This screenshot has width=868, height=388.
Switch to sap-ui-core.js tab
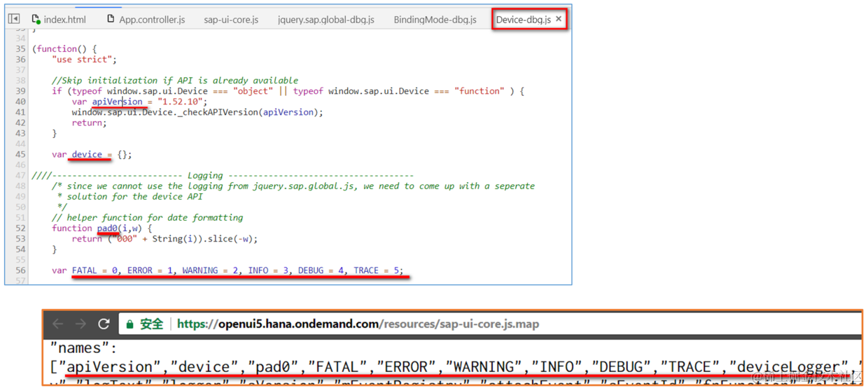(231, 20)
